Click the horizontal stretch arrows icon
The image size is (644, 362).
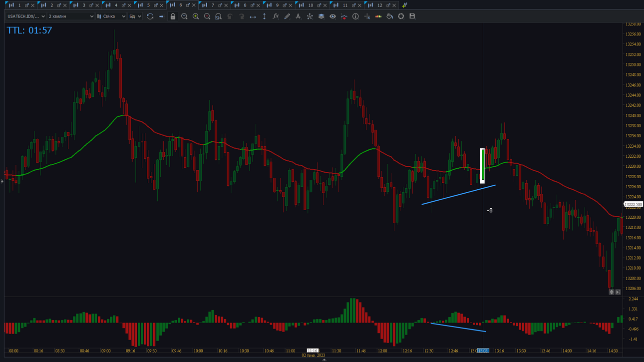pos(253,16)
